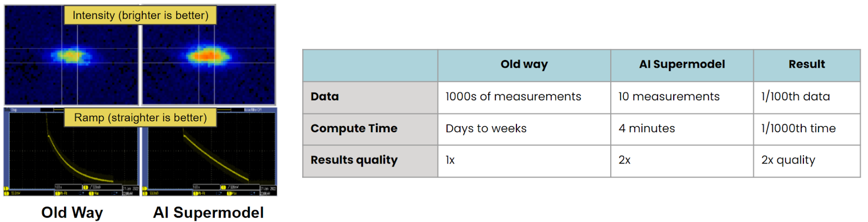Click the 'Results quality' row header cell
868x222 pixels.
370,161
